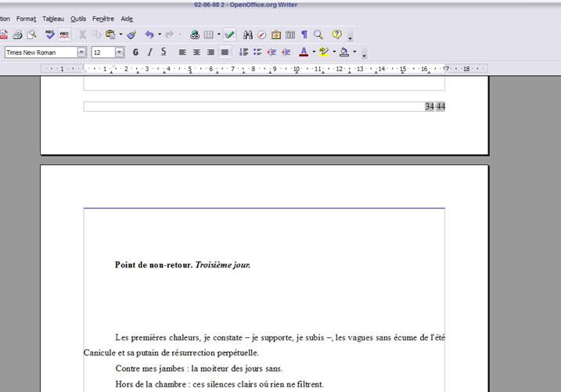Toggle justified alignment
Image resolution: width=561 pixels, height=392 pixels.
pos(225,52)
